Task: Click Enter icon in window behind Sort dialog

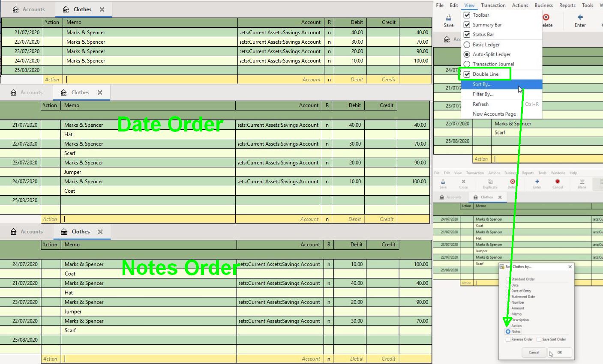Action: click(x=537, y=182)
